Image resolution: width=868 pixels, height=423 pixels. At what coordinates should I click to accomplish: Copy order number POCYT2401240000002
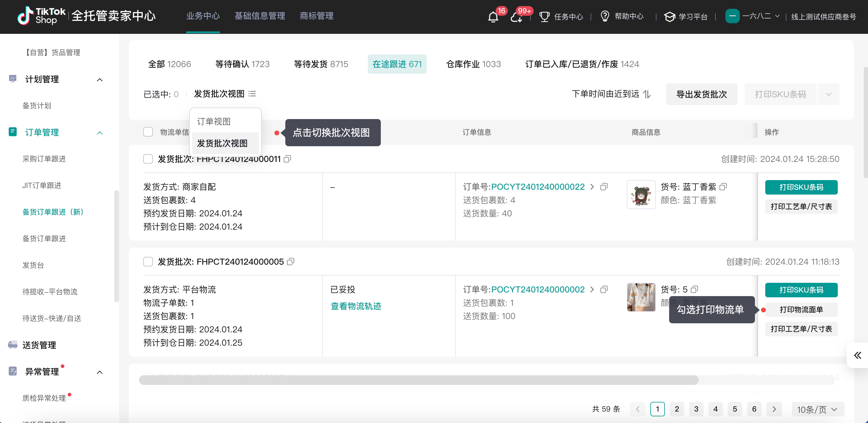pyautogui.click(x=604, y=289)
